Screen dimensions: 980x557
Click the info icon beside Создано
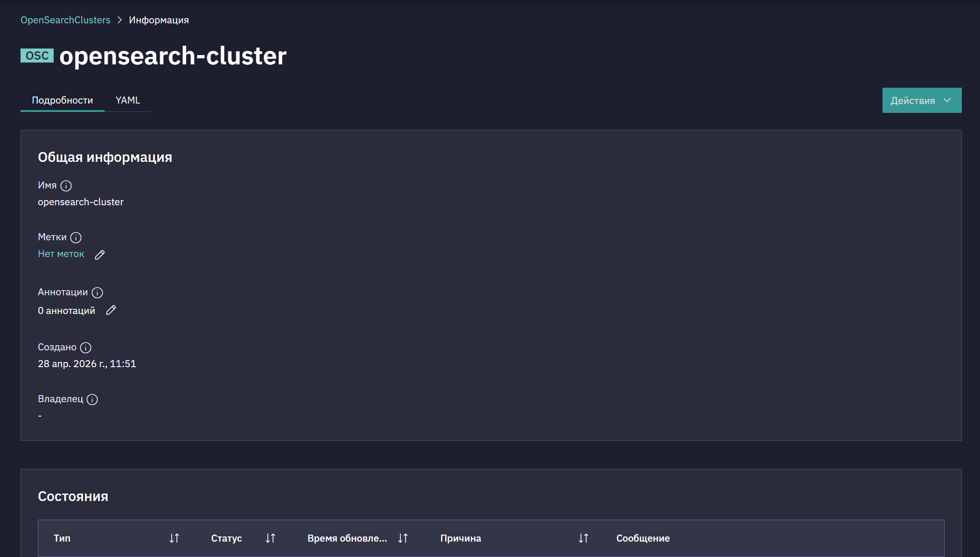click(x=86, y=348)
